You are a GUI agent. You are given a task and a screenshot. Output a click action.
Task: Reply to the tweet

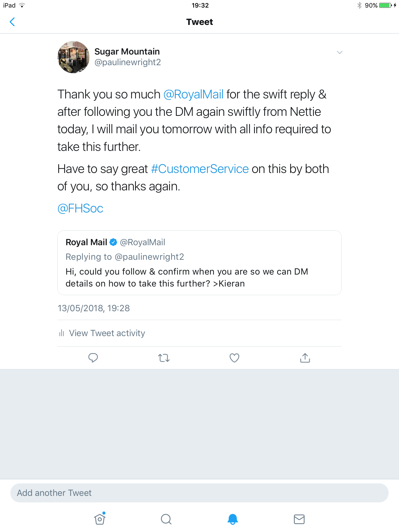click(x=93, y=358)
